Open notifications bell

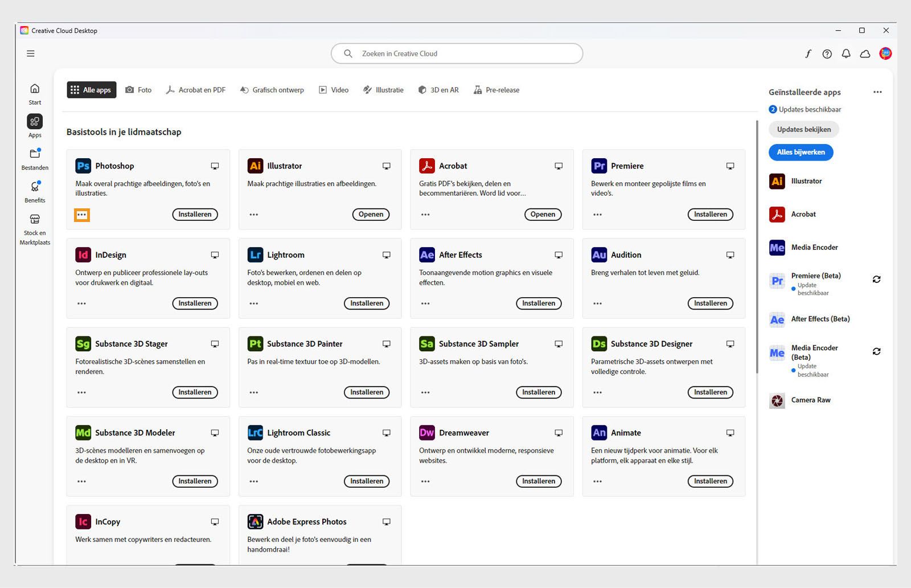(846, 54)
